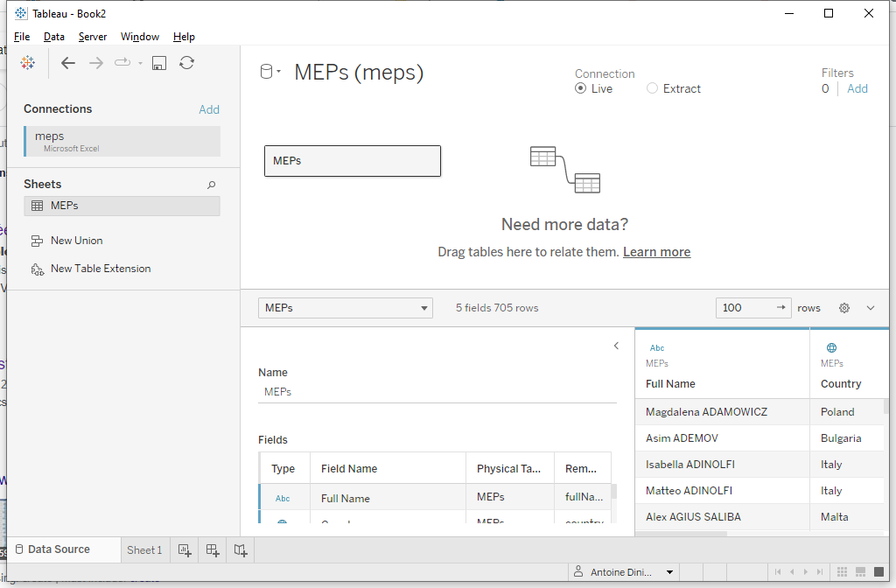This screenshot has width=896, height=588.
Task: Add a new story
Action: coord(241,550)
